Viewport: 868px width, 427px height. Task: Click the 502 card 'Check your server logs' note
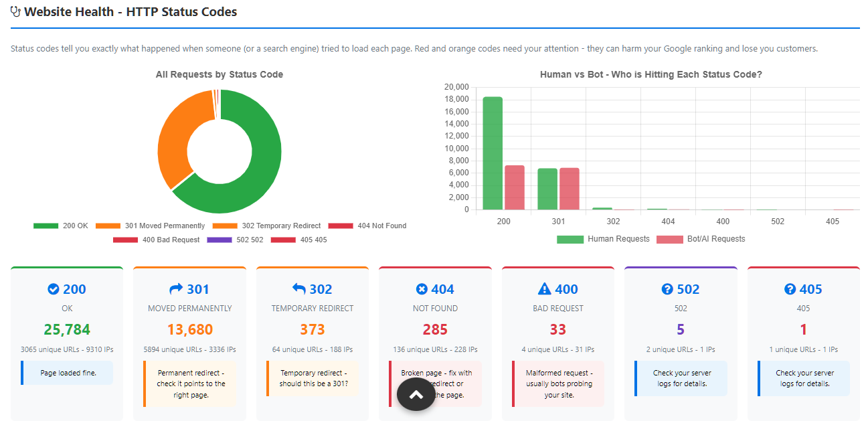pos(681,378)
